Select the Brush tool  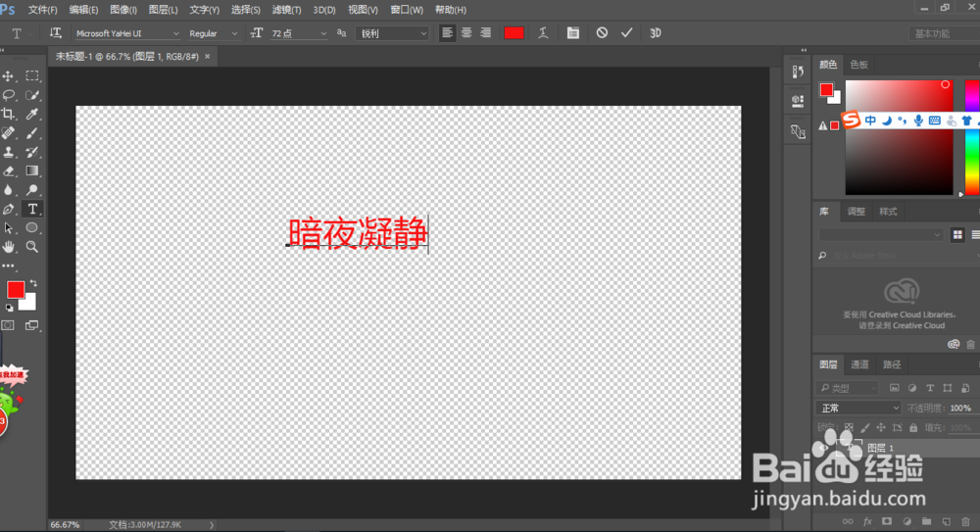point(32,132)
